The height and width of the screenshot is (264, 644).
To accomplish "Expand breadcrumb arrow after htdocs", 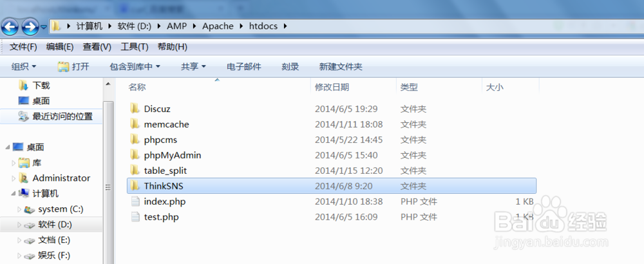I will (285, 26).
